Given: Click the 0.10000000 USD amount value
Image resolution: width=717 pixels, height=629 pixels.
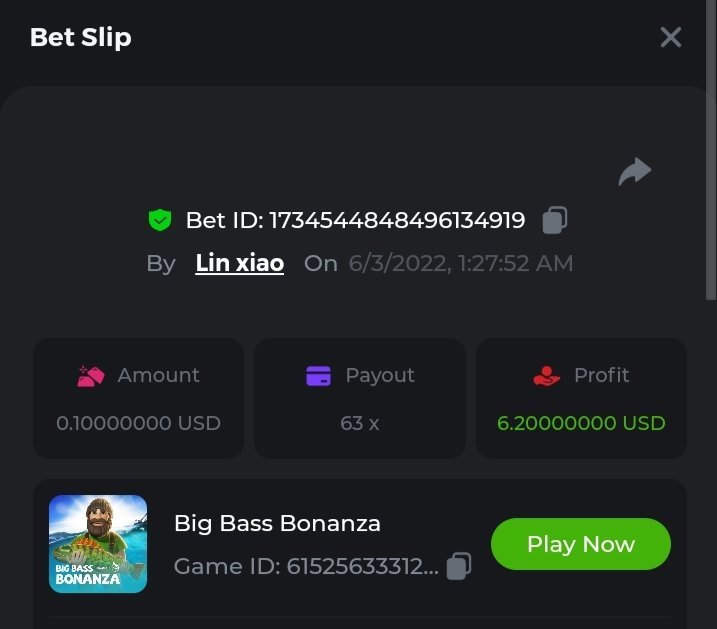Looking at the screenshot, I should point(138,423).
